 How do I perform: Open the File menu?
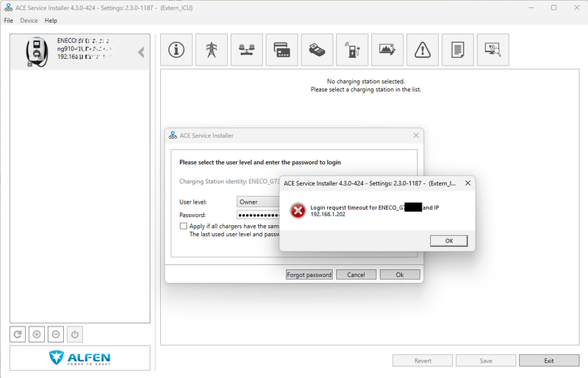9,21
